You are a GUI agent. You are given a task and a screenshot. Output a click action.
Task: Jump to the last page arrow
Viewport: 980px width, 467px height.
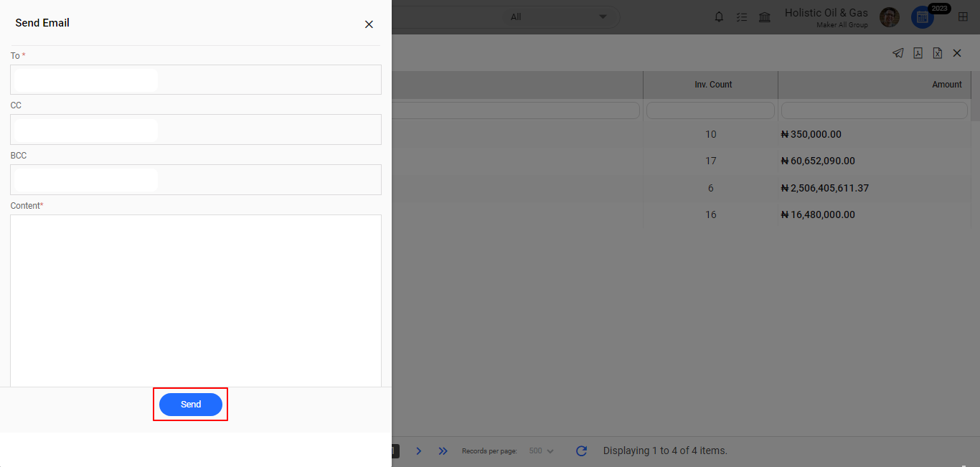[443, 451]
